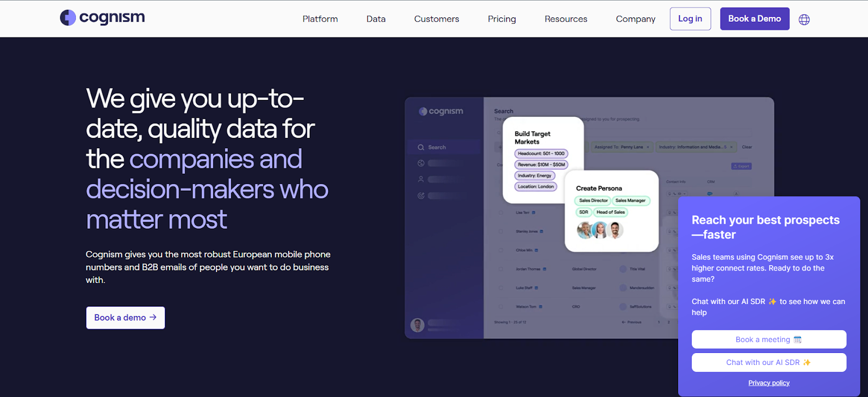This screenshot has width=868, height=397.
Task: Open the Company menu
Action: coord(636,19)
